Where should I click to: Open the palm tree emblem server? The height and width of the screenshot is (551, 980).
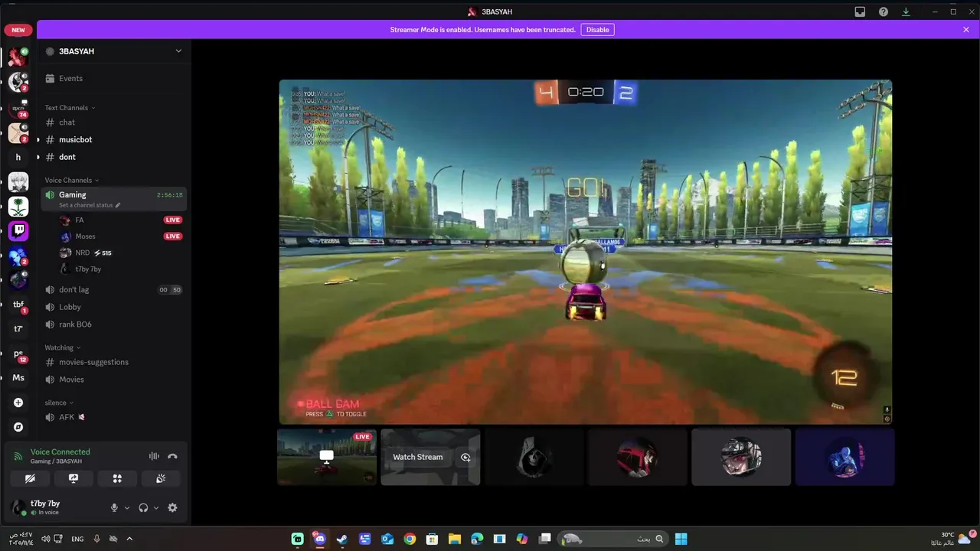point(18,206)
